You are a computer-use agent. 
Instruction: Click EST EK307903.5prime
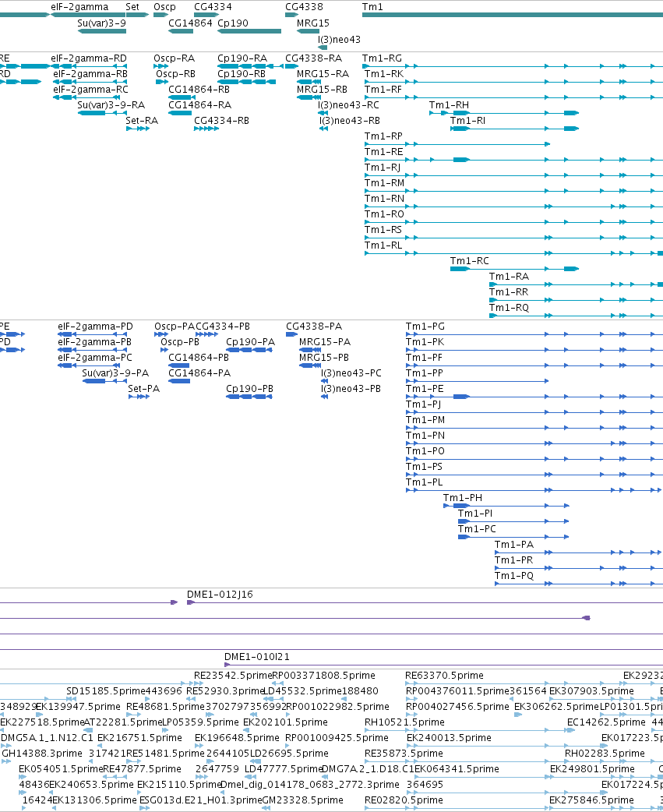[x=591, y=690]
